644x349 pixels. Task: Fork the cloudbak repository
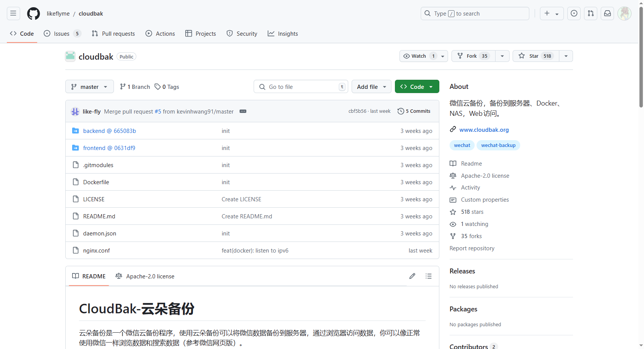click(x=473, y=56)
